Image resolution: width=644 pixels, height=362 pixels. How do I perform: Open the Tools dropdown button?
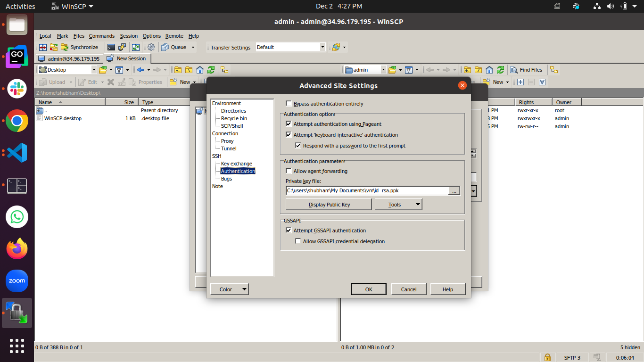coord(398,205)
